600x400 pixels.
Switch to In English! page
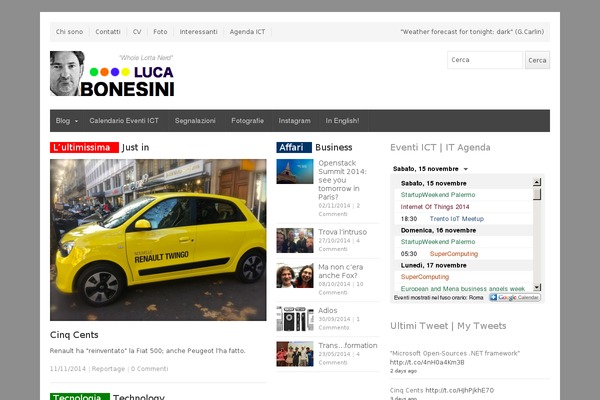[342, 121]
